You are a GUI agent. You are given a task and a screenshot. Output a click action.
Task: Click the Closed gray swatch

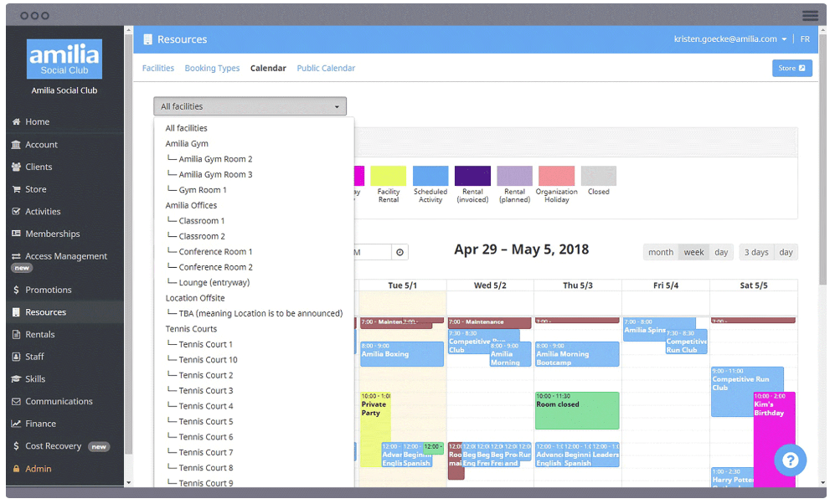pos(599,176)
